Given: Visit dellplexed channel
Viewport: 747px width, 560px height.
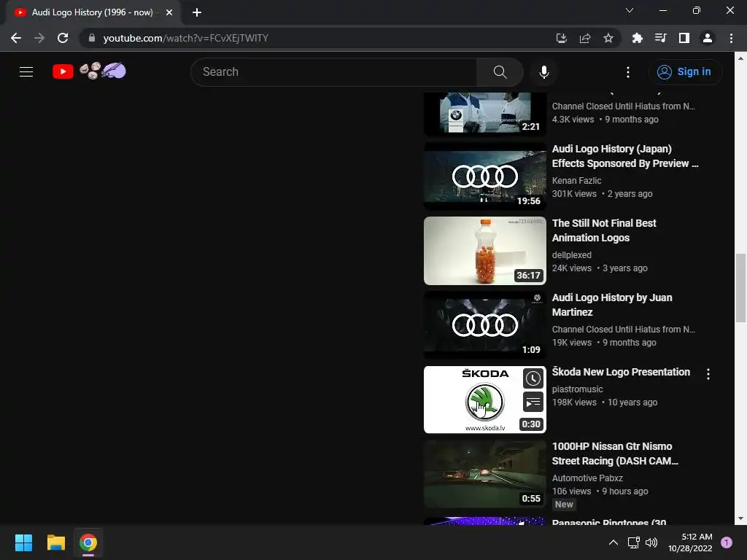Looking at the screenshot, I should click(x=572, y=254).
